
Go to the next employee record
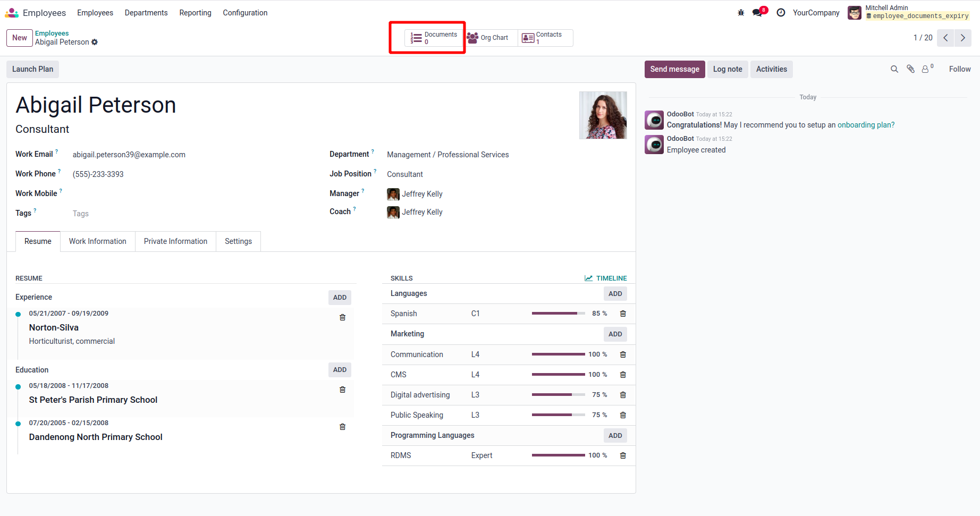pos(962,38)
